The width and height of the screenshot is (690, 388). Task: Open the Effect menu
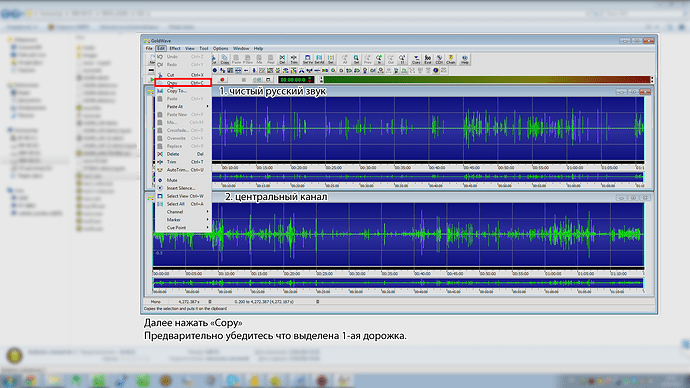[175, 48]
